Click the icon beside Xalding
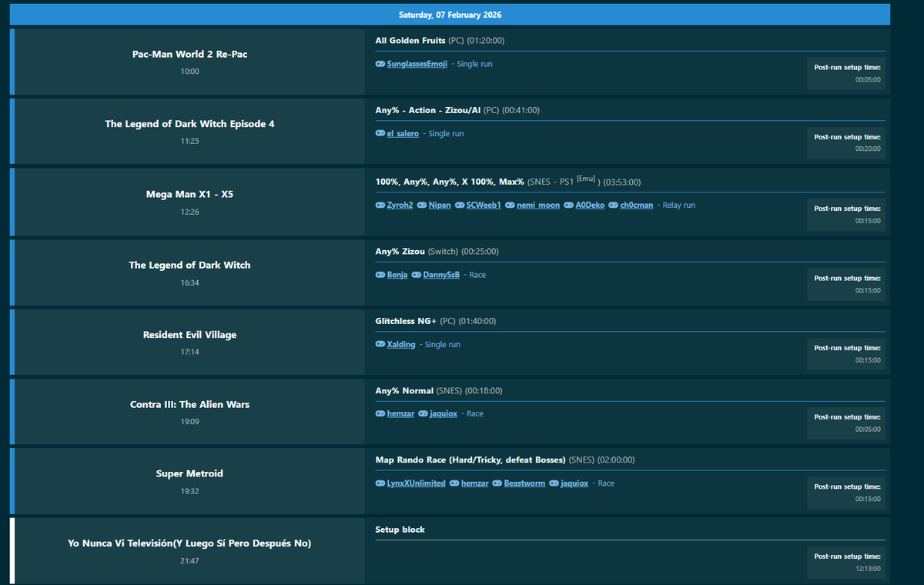Image resolution: width=924 pixels, height=585 pixels. click(380, 344)
